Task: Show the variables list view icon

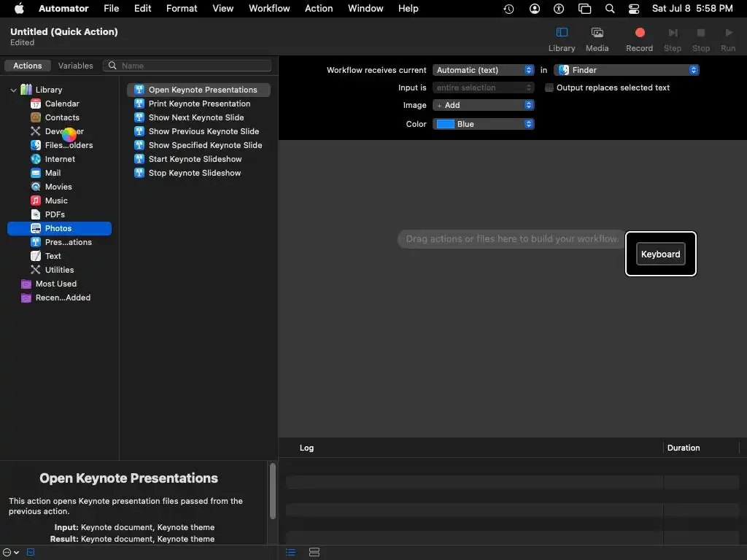Action: (314, 552)
